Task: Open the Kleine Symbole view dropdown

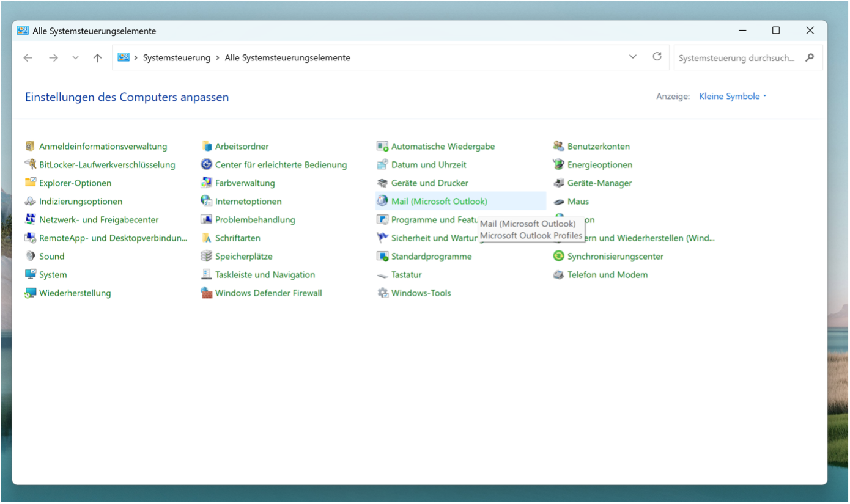Action: click(x=733, y=97)
